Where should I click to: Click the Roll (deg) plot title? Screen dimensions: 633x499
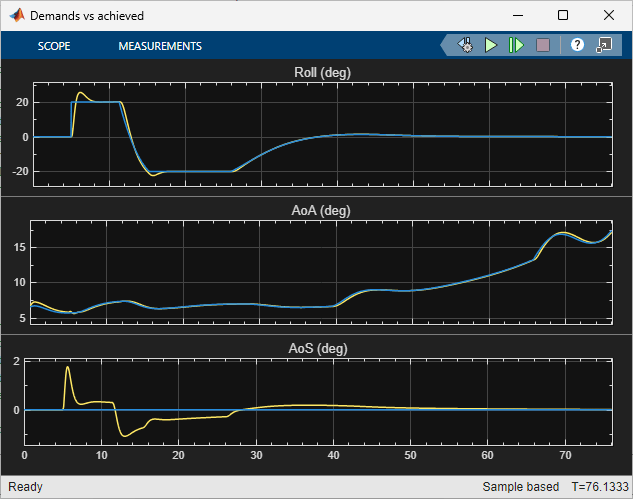click(x=316, y=73)
